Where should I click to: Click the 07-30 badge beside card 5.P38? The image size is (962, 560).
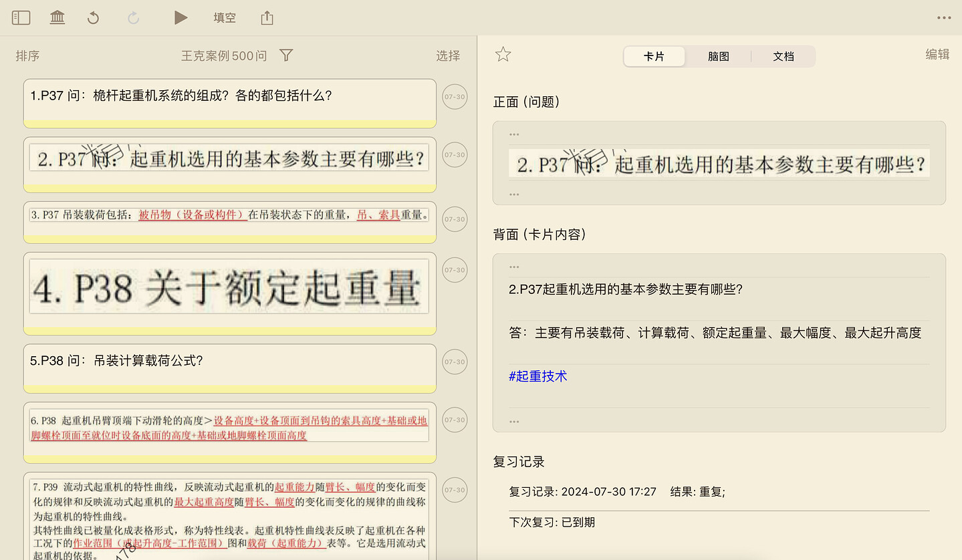tap(455, 362)
